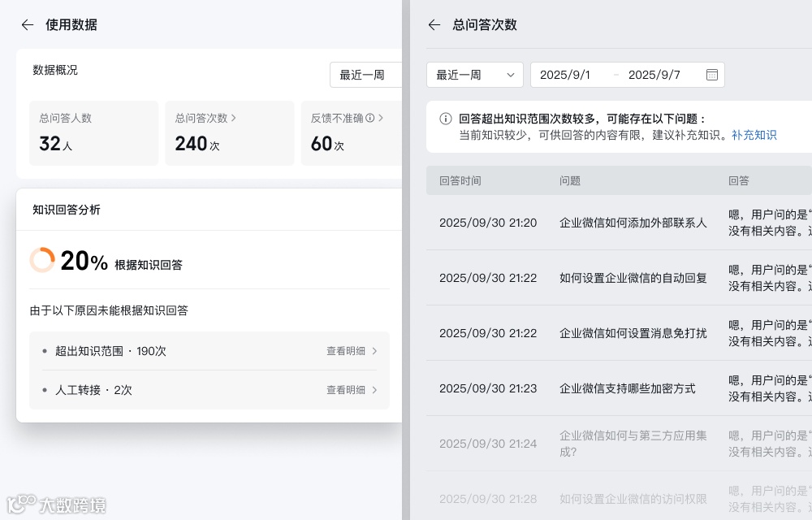
Task: Open the 反馈不准确 60次 card
Action: click(x=351, y=133)
